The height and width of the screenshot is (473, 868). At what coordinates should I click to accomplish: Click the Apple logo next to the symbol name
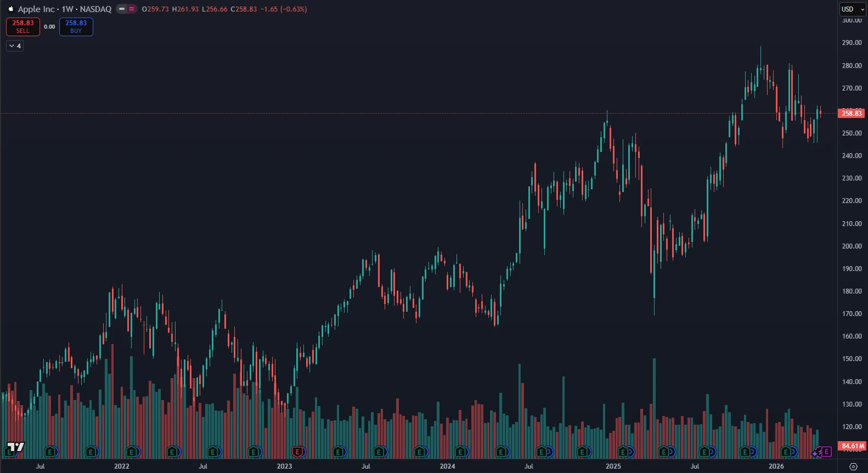click(x=10, y=9)
